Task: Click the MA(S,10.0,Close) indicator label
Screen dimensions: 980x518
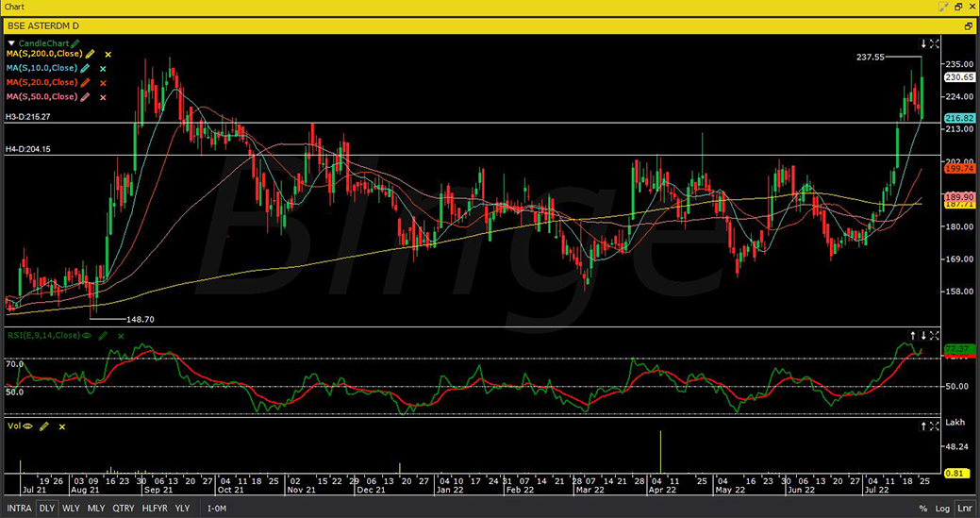Action: click(x=42, y=68)
